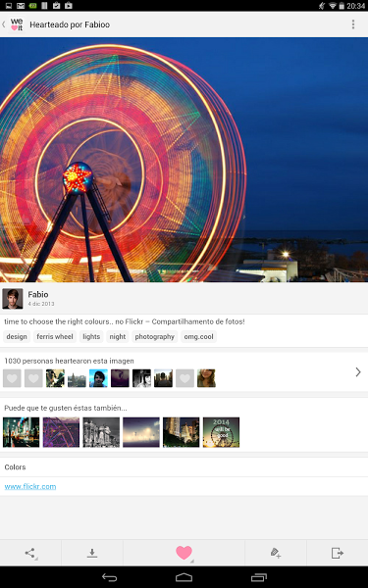Open the '2014 will be good' suggested thumbnail
This screenshot has width=368, height=588.
click(221, 432)
